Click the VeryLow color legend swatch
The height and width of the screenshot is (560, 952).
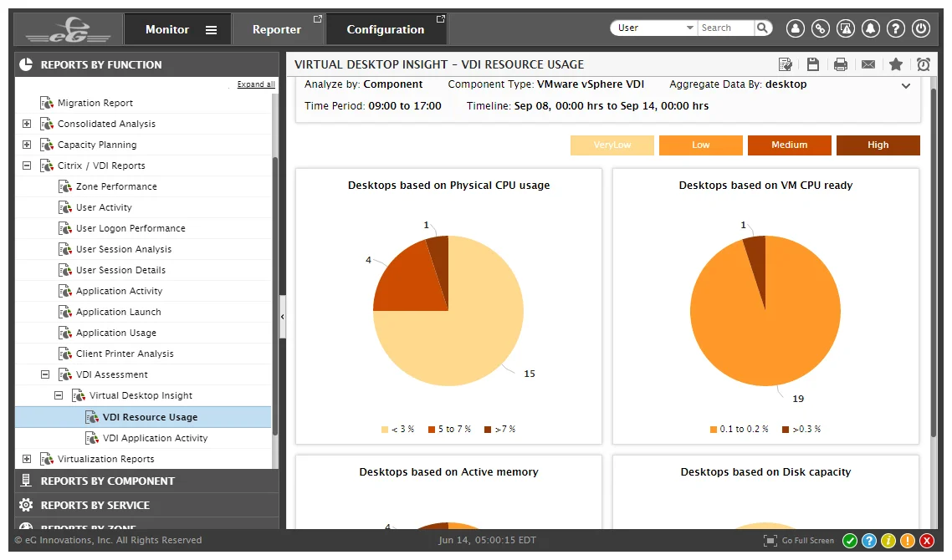point(612,145)
